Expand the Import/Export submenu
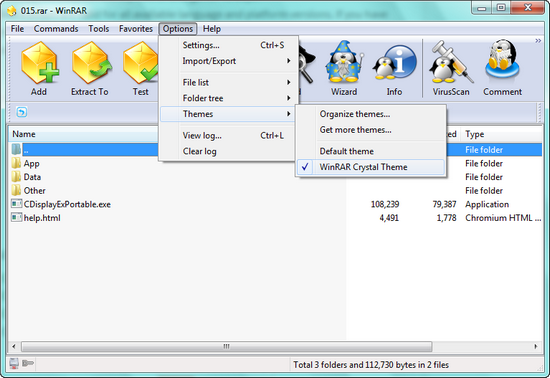Screen dimensions: 550x378 pos(227,61)
